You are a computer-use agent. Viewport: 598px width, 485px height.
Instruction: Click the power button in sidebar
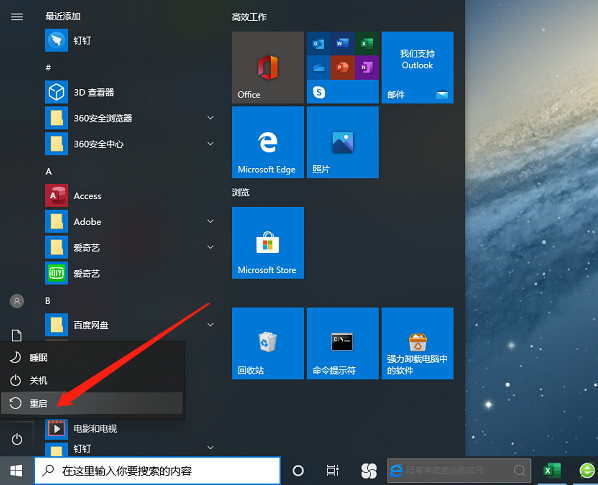[x=17, y=439]
